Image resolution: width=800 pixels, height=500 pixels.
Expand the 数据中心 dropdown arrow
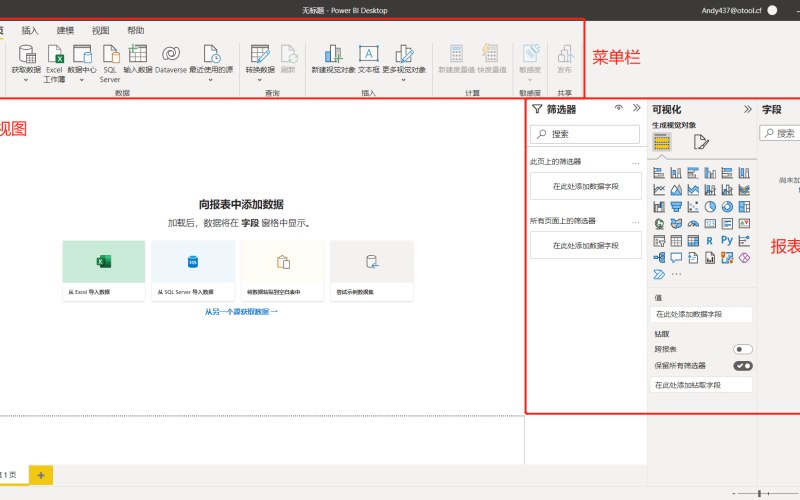pos(82,80)
